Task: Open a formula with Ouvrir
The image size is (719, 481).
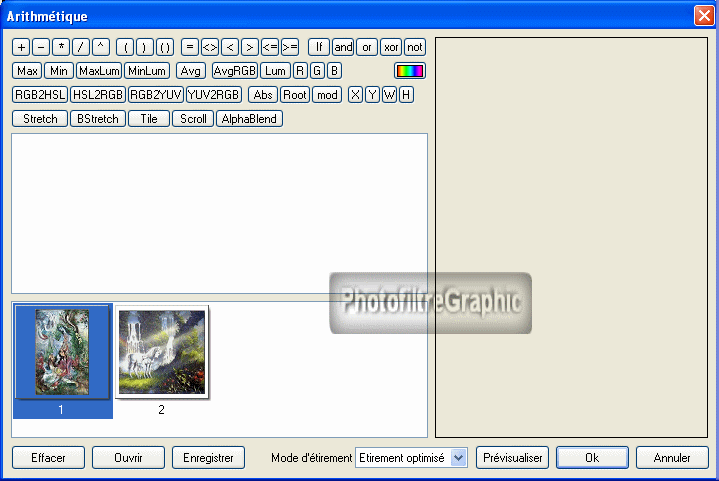Action: (x=128, y=457)
